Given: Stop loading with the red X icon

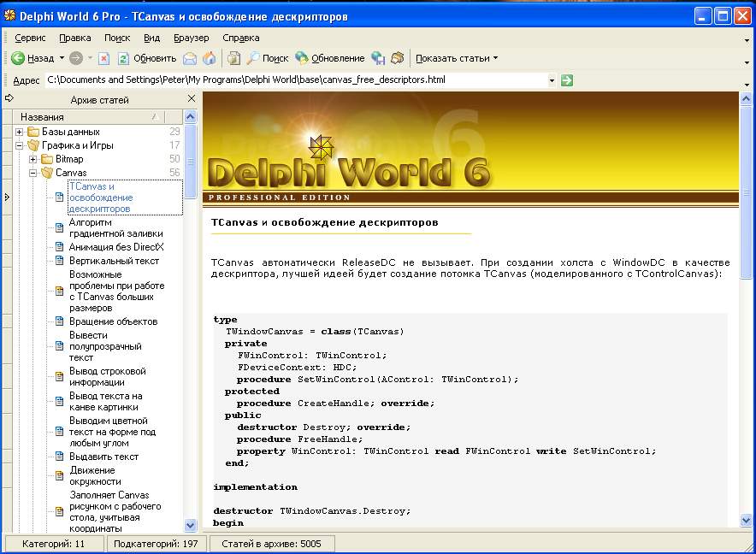Looking at the screenshot, I should pyautogui.click(x=103, y=58).
